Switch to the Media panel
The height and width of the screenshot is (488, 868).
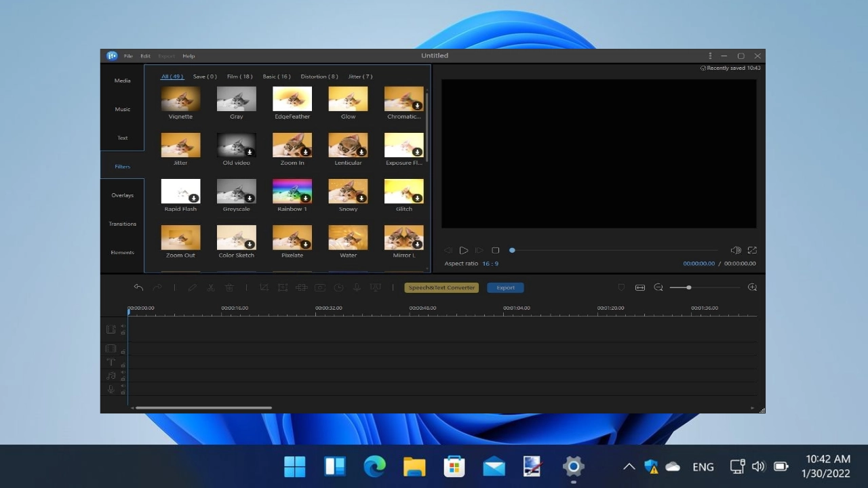coord(122,81)
